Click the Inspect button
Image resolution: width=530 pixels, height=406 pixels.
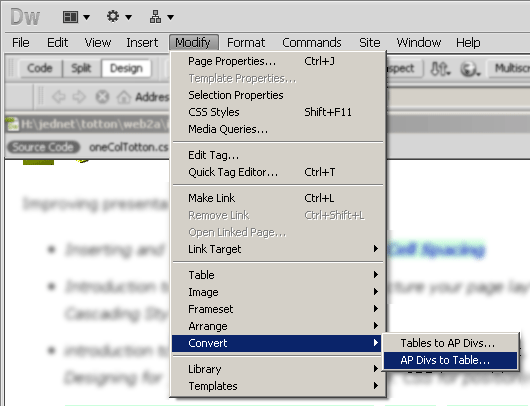[404, 68]
